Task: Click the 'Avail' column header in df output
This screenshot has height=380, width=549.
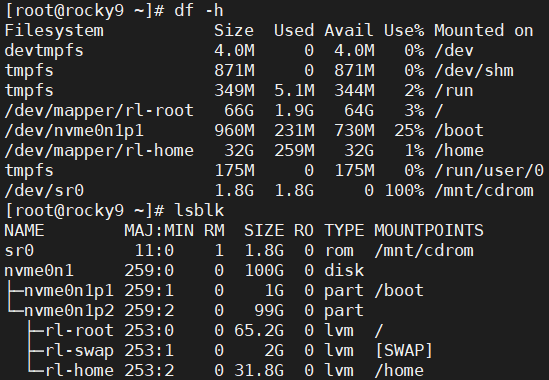Action: [x=349, y=30]
